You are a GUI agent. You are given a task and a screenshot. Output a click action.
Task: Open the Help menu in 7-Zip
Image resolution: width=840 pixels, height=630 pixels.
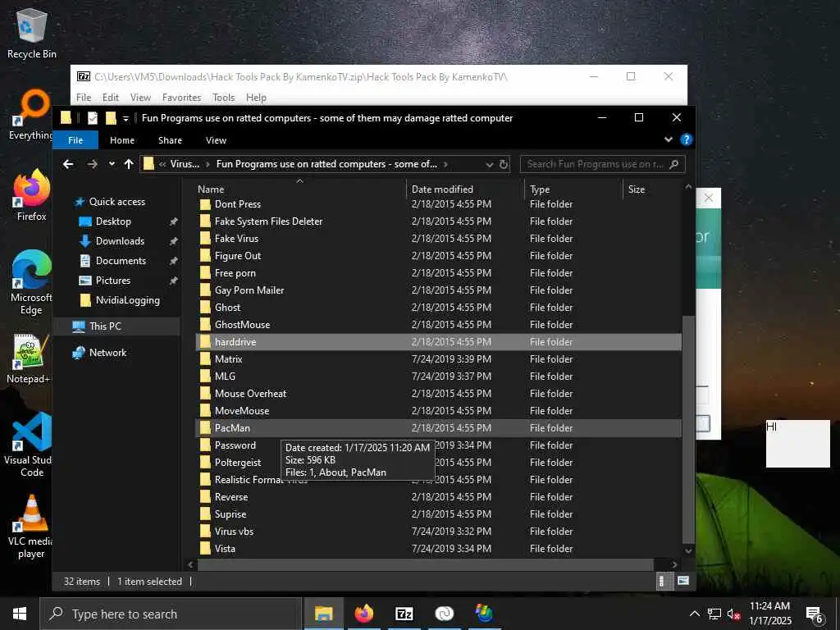click(256, 98)
